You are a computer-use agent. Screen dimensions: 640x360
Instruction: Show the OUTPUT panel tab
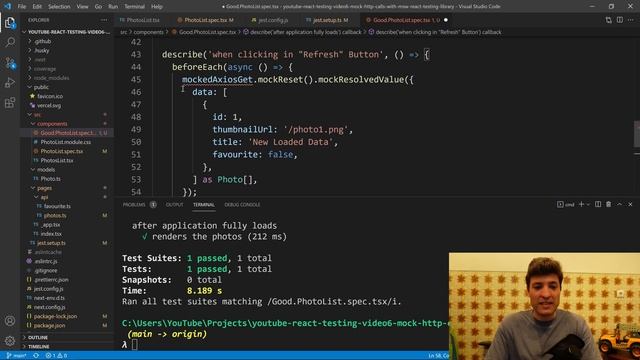click(x=174, y=204)
